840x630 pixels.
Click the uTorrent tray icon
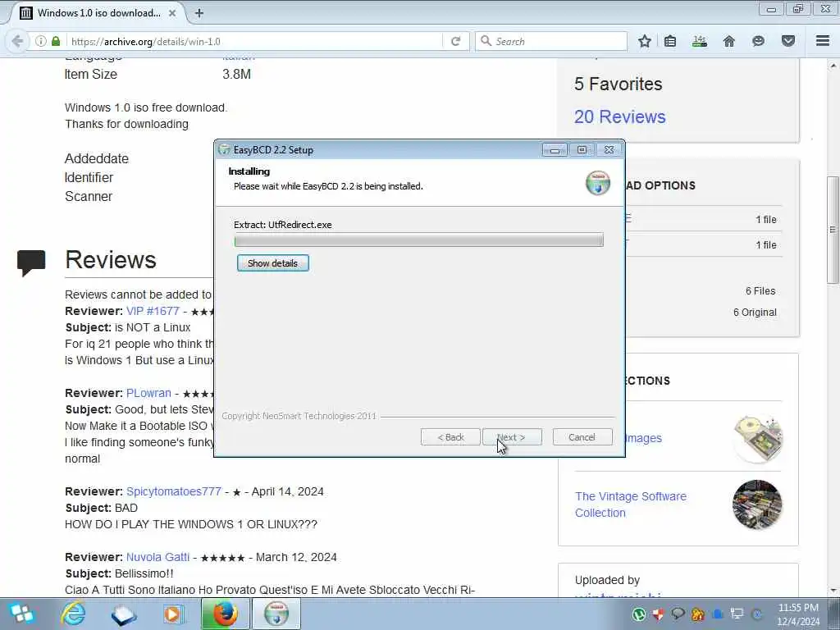click(638, 614)
